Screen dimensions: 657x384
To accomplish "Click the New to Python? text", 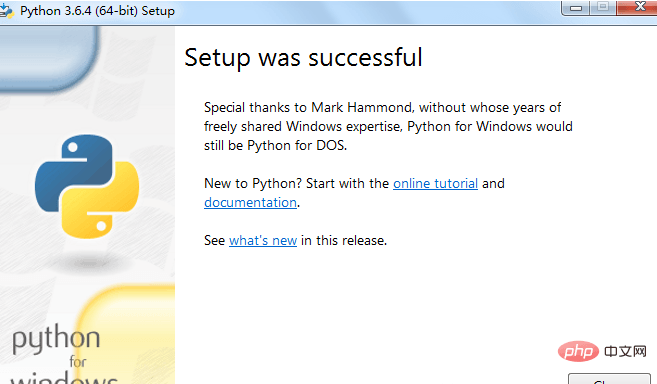I will click(253, 184).
